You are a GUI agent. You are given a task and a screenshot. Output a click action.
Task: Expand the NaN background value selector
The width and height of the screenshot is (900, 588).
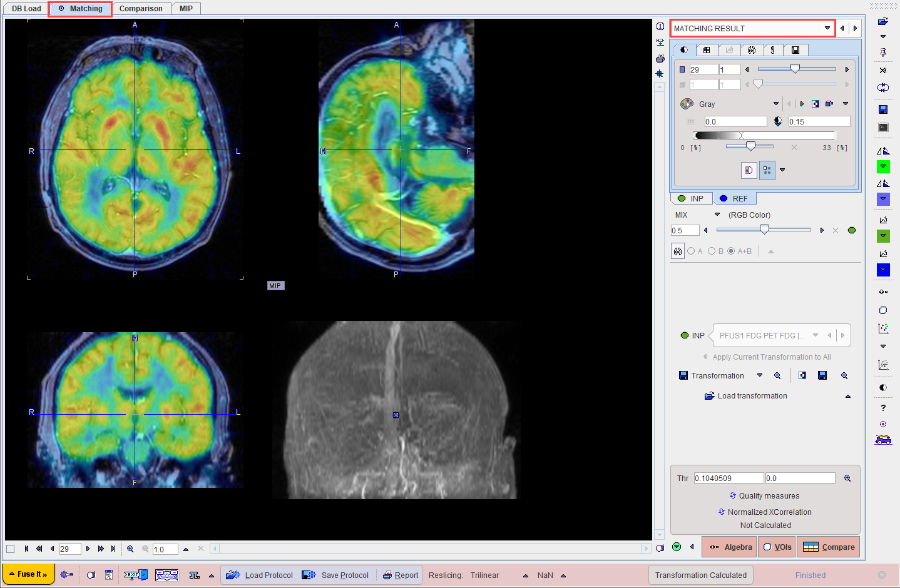[x=563, y=575]
